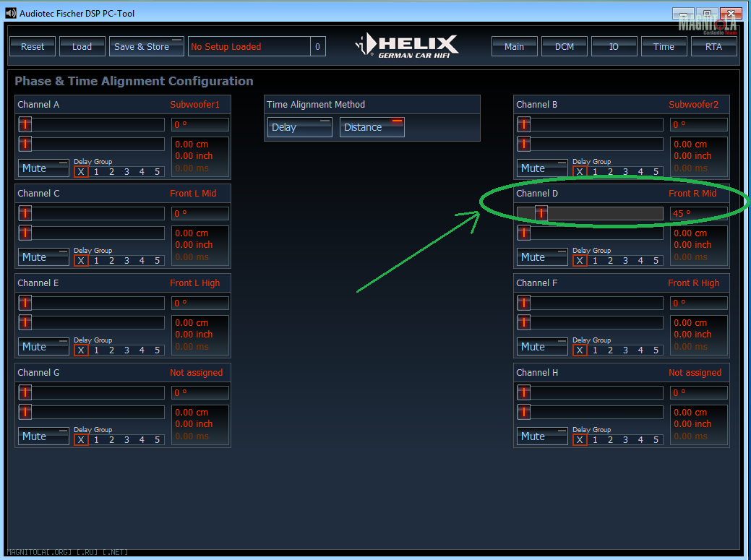
Task: Click the Helix German Car HiFi logo
Action: 408,46
